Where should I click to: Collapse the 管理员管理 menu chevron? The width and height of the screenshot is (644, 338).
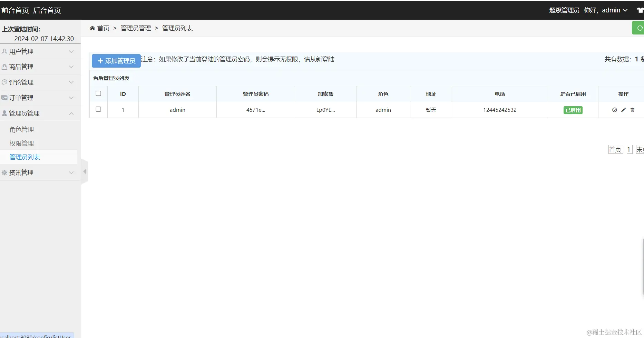coord(71,113)
